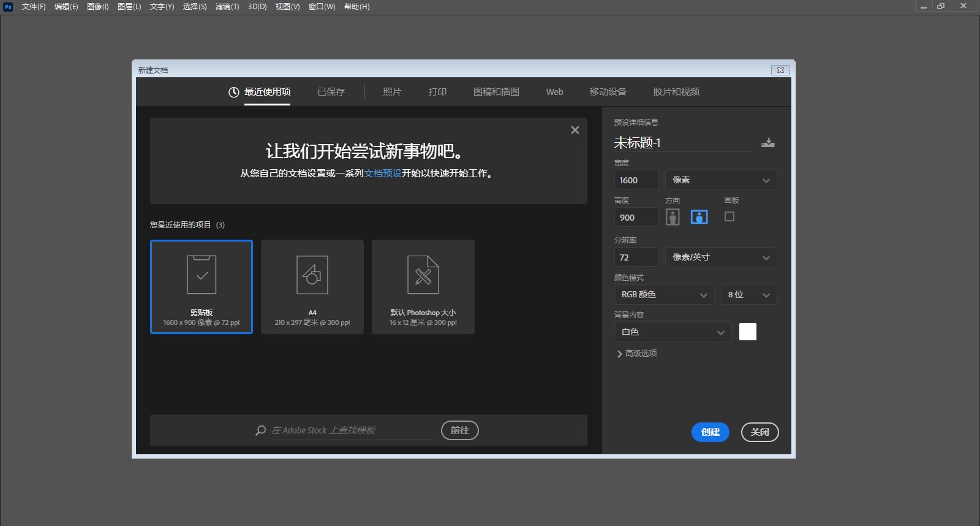Expand 高级选项 advanced options
The width and height of the screenshot is (980, 526).
(x=637, y=354)
